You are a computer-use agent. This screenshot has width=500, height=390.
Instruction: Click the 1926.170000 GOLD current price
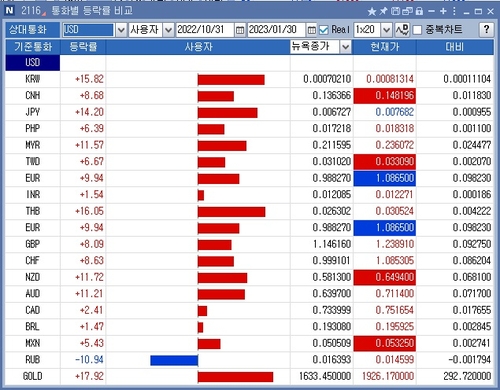click(x=388, y=376)
